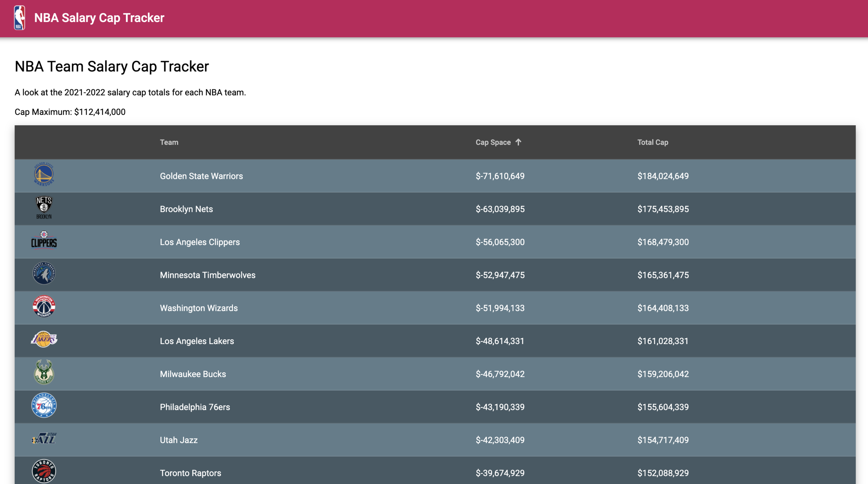The width and height of the screenshot is (868, 484).
Task: Select the Los Angeles Lakers team name
Action: pyautogui.click(x=197, y=341)
